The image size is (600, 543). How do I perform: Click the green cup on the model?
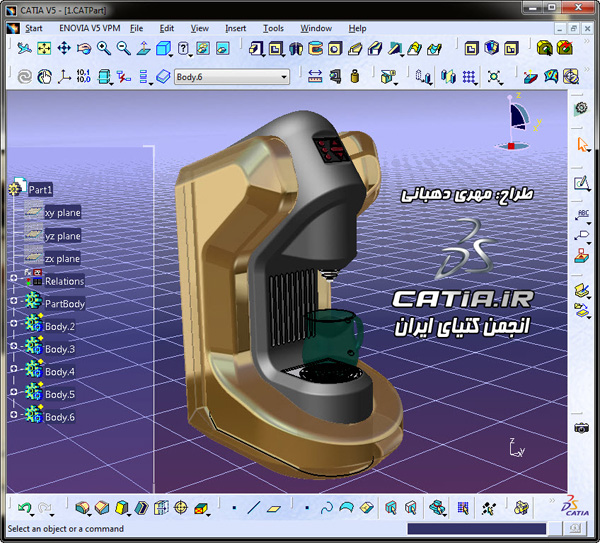pyautogui.click(x=331, y=337)
